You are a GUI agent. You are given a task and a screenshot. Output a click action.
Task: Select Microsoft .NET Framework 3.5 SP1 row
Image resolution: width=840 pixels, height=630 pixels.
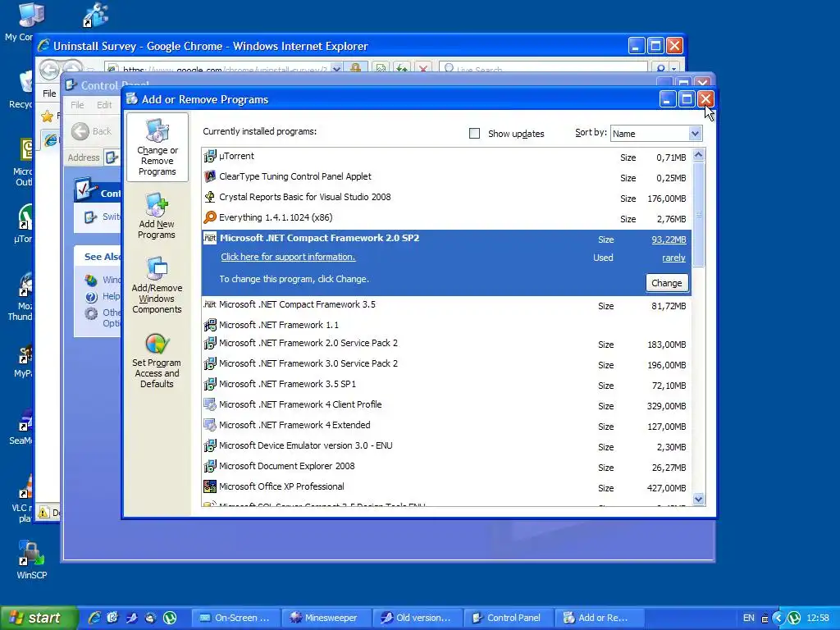pos(446,384)
